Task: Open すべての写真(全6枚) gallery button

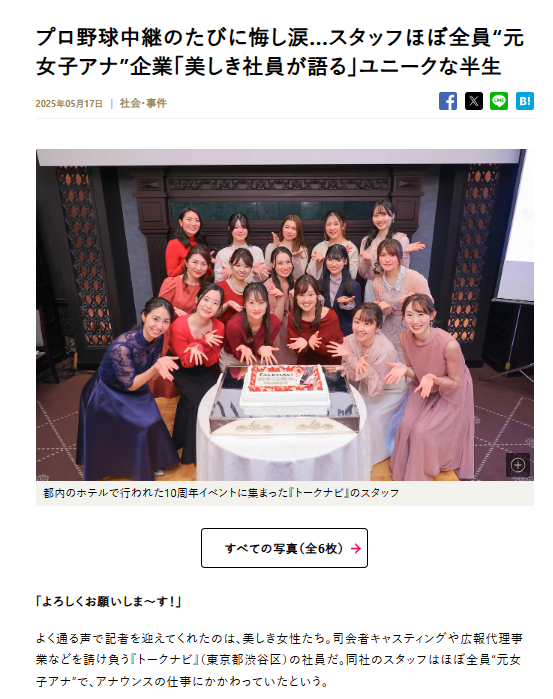Action: (x=285, y=548)
